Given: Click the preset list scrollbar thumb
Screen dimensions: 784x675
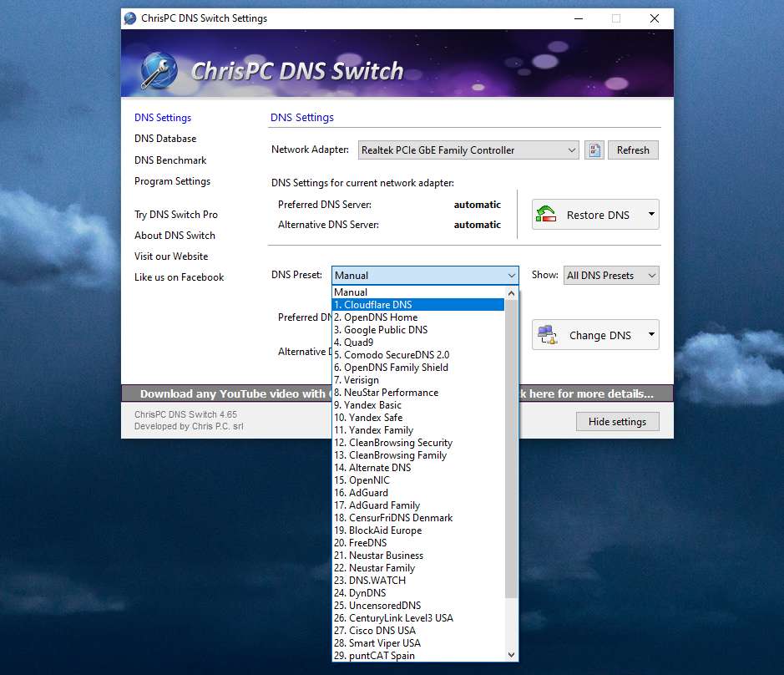Looking at the screenshot, I should (511, 449).
